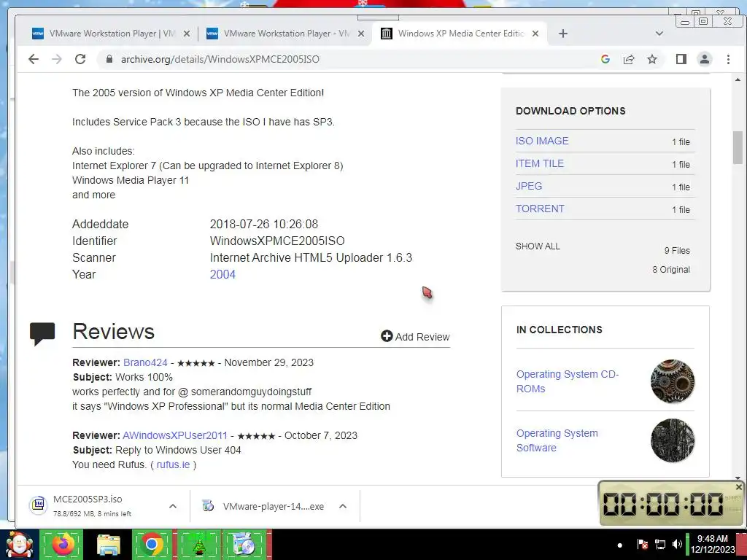Open the TORRENT download option
Screen dimensions: 747x560
[x=540, y=209]
